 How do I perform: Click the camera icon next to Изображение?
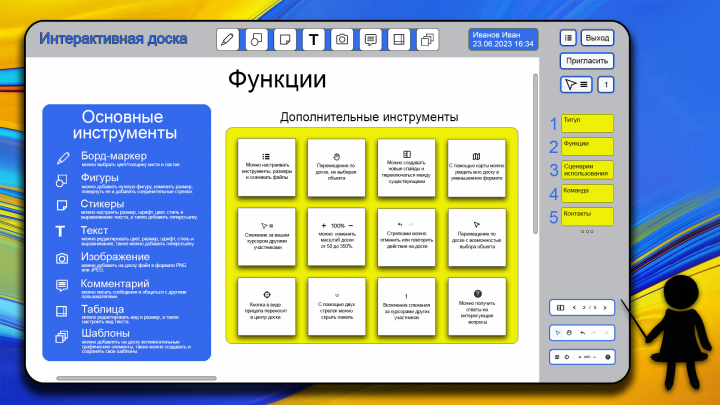coord(62,259)
